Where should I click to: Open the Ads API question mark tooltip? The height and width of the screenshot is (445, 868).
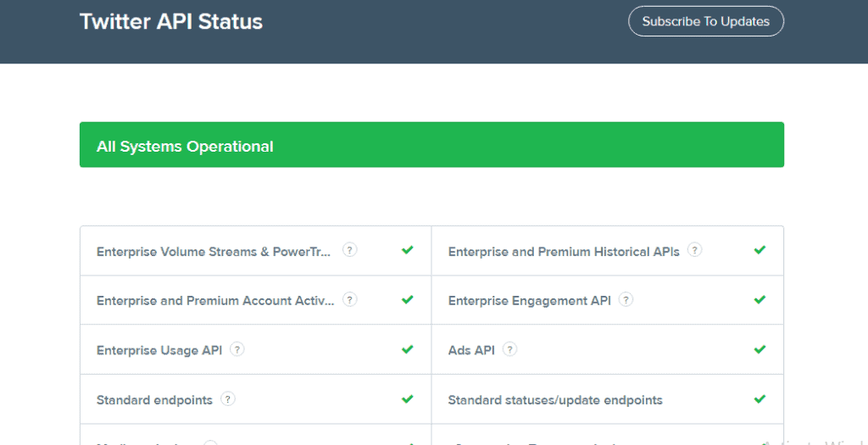pyautogui.click(x=509, y=349)
